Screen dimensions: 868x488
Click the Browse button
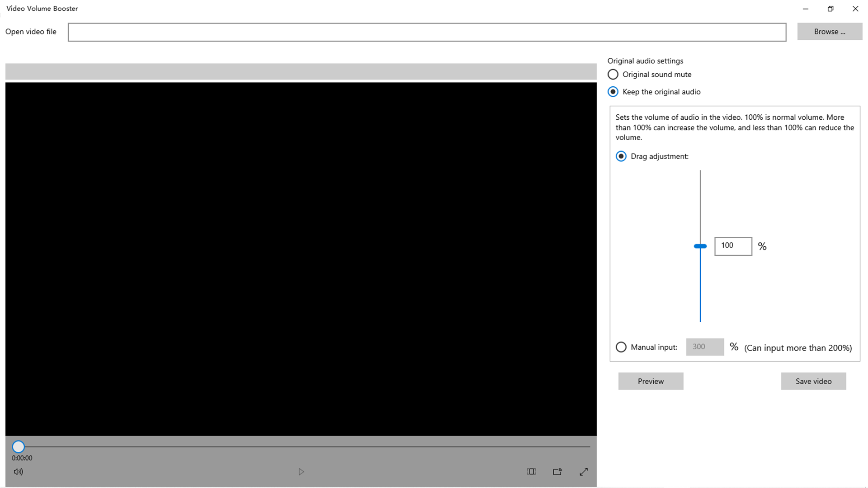pyautogui.click(x=830, y=32)
